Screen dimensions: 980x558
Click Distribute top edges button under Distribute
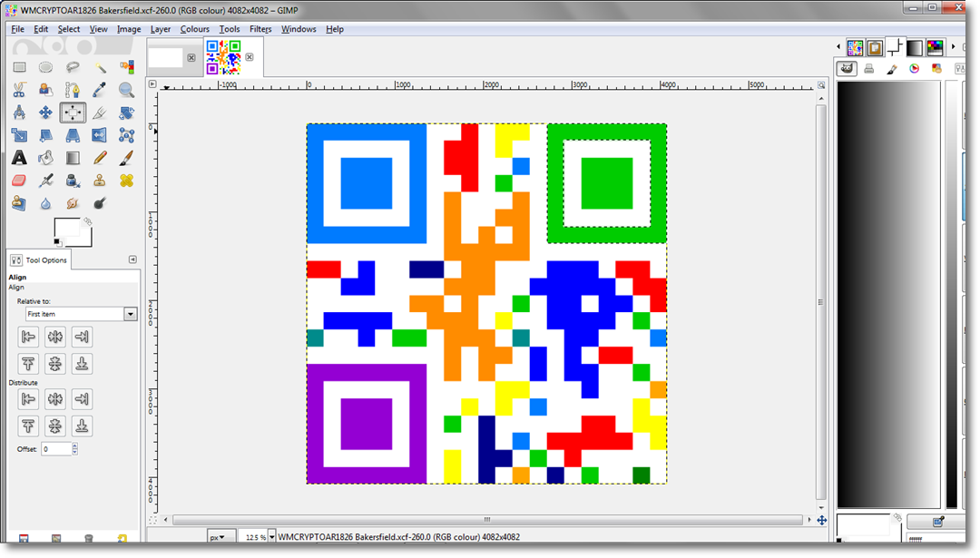click(x=28, y=426)
